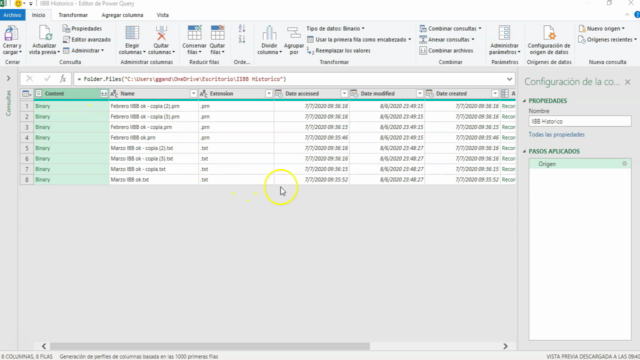Sort descending with the Z-A icon

point(242,40)
